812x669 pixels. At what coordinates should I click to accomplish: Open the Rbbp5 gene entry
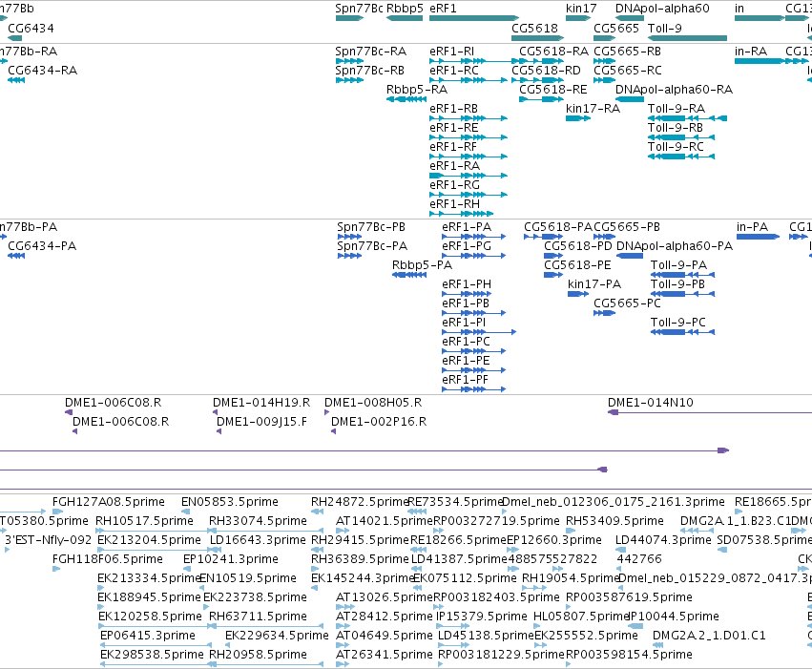click(x=405, y=9)
